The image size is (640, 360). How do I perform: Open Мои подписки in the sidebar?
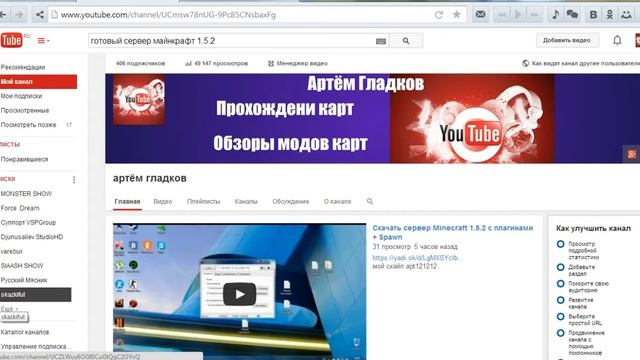[21, 96]
